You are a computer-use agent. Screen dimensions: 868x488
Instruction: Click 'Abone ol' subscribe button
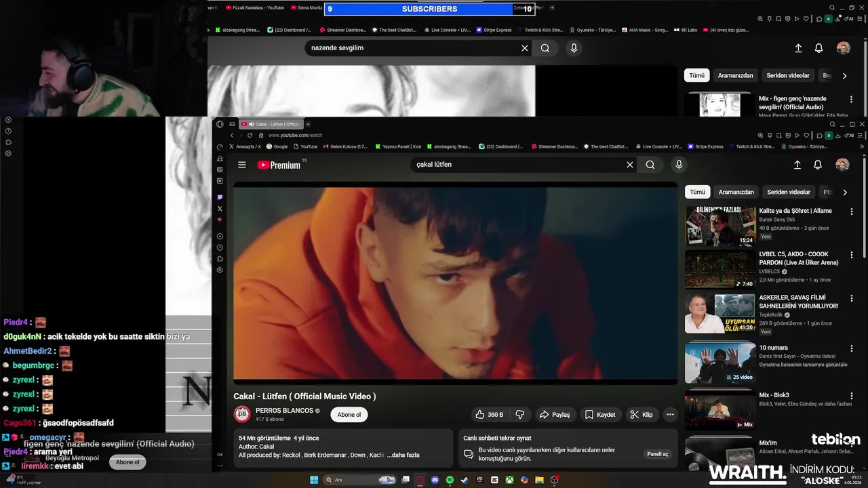349,415
